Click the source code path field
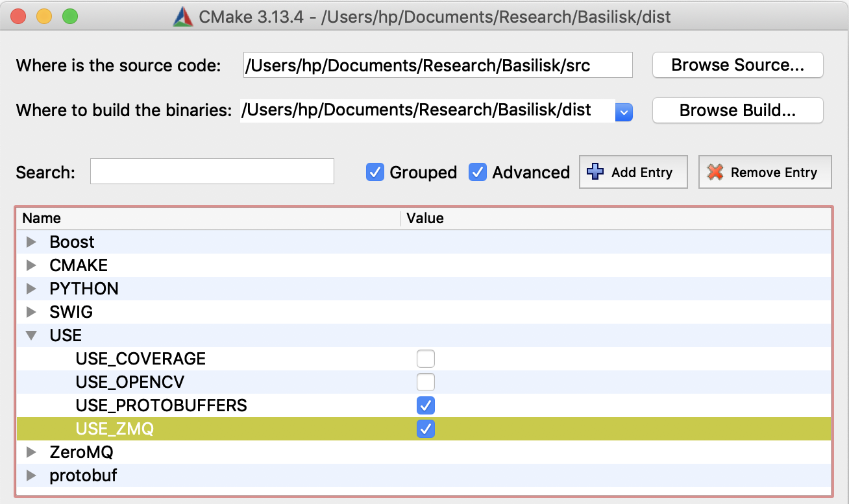 point(437,65)
